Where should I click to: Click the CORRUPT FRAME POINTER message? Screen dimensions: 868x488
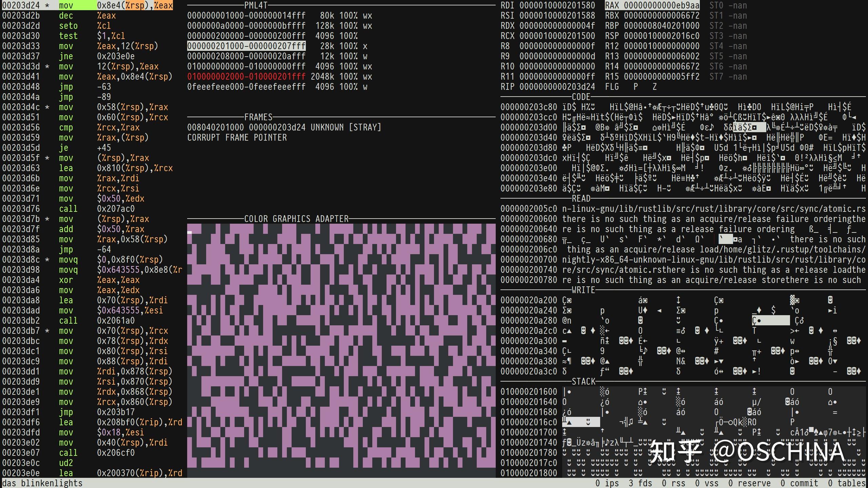tap(237, 138)
